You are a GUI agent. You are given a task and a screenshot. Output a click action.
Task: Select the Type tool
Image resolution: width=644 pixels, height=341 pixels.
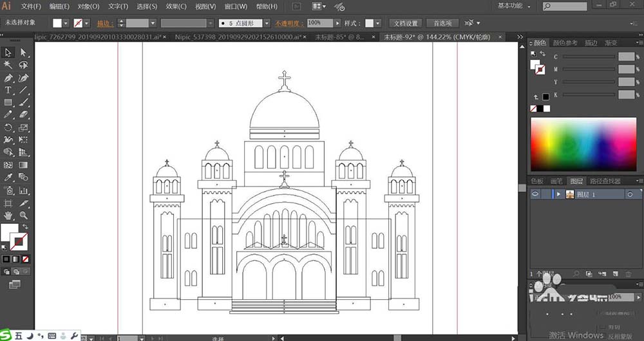tap(8, 90)
